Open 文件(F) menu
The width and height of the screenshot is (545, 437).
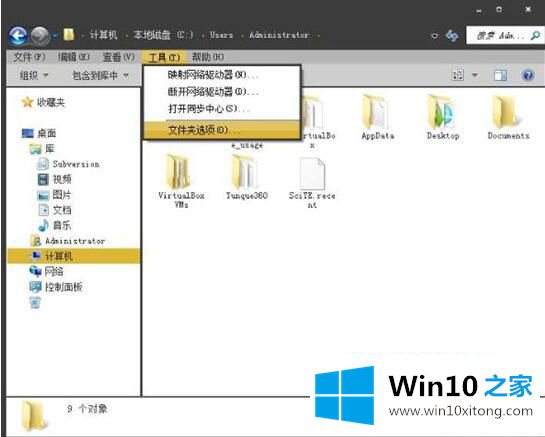point(29,57)
